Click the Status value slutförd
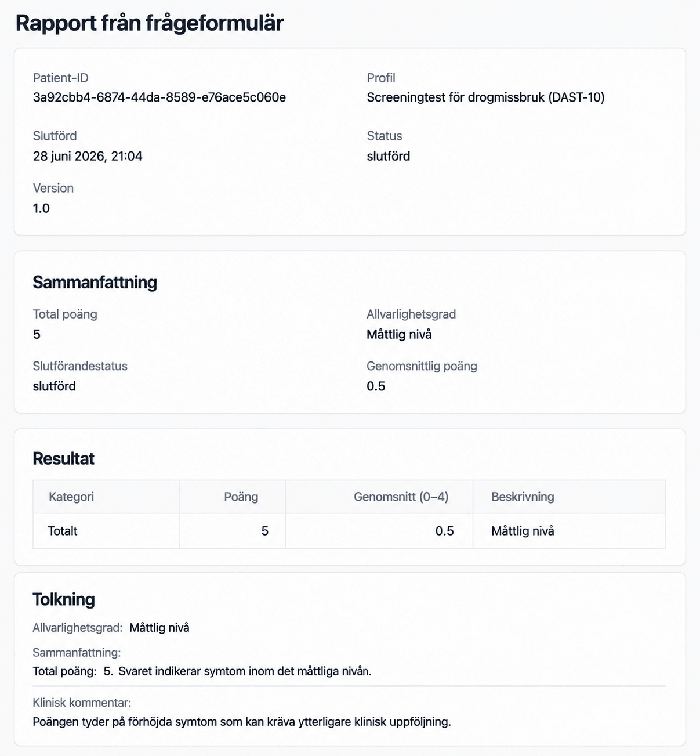This screenshot has height=756, width=700. pyautogui.click(x=389, y=156)
